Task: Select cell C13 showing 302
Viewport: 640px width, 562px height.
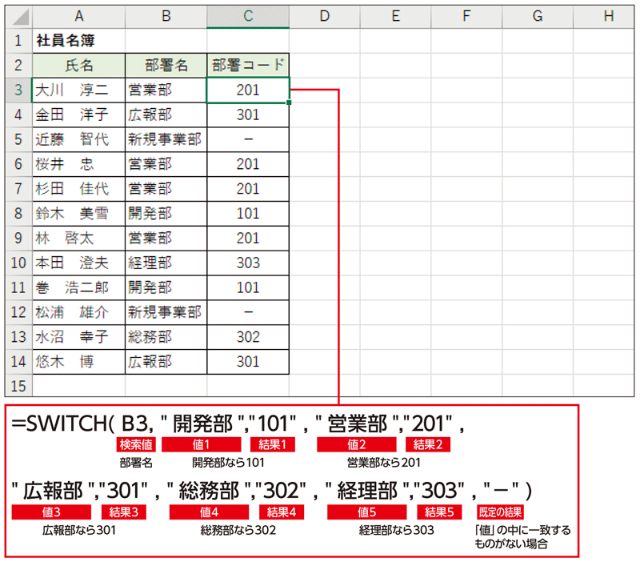Action: point(248,337)
